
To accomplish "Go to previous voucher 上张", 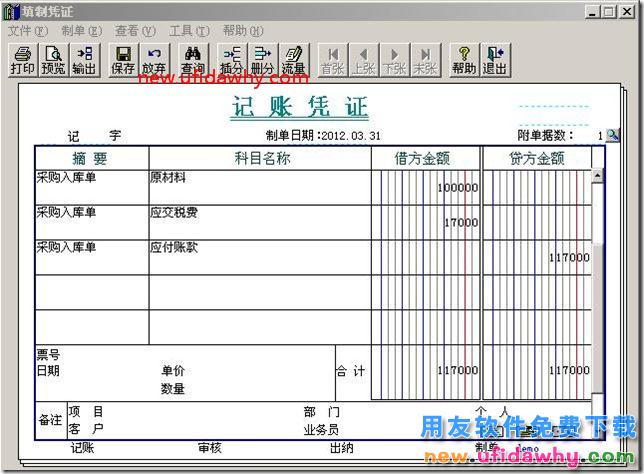I will coord(363,60).
